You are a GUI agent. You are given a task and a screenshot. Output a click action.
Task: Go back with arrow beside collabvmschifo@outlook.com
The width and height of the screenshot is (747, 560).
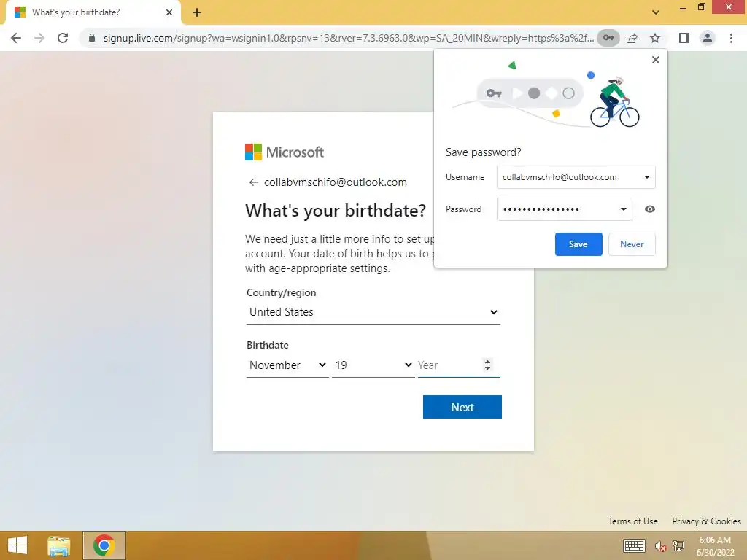pyautogui.click(x=253, y=182)
